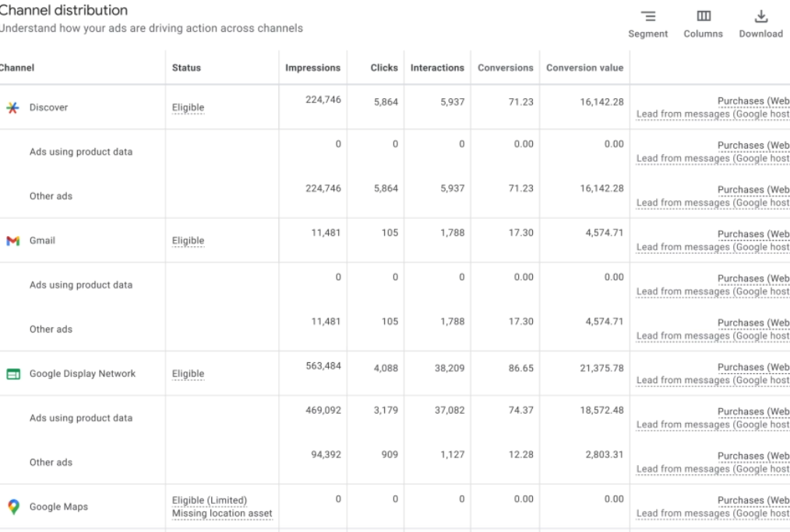Image resolution: width=790 pixels, height=532 pixels.
Task: Click the Download icon
Action: pos(760,17)
